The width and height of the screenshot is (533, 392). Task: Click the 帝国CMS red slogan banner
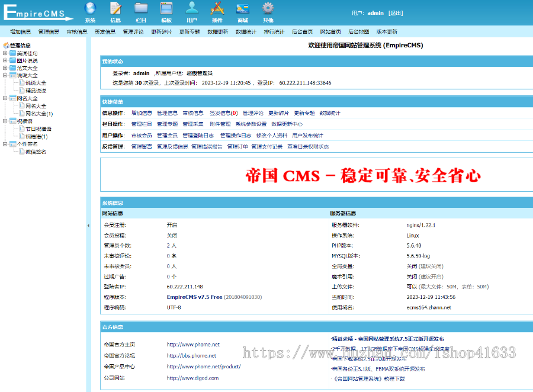coord(363,176)
